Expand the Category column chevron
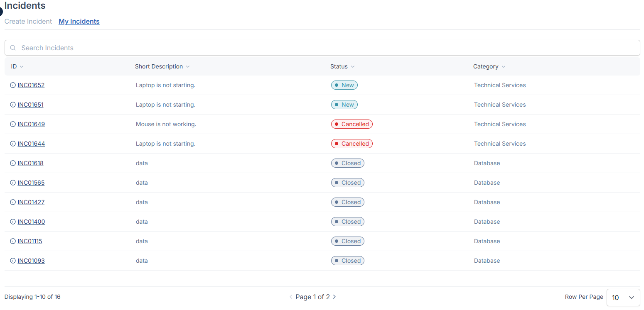The width and height of the screenshot is (644, 310). (504, 67)
